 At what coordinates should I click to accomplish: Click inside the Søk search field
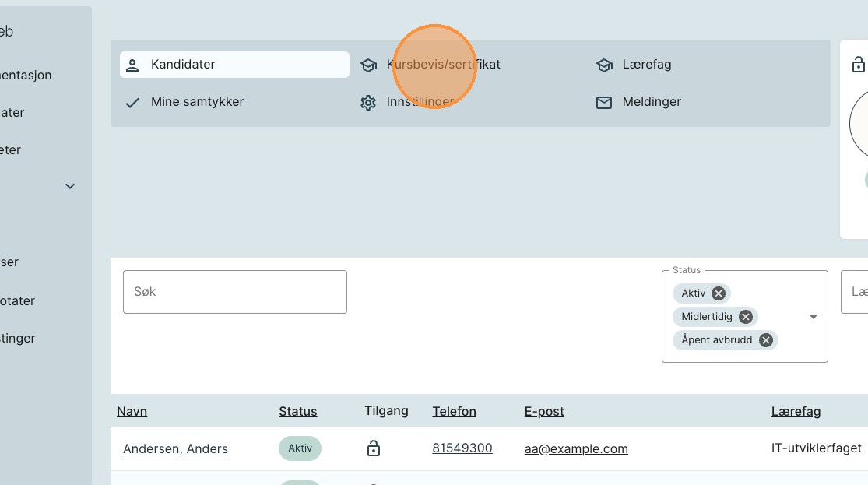234,292
